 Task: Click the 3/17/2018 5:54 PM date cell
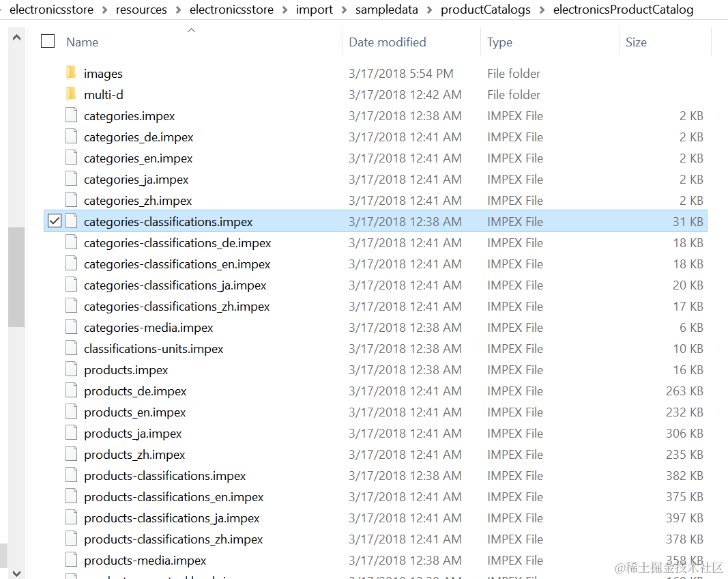(x=401, y=74)
